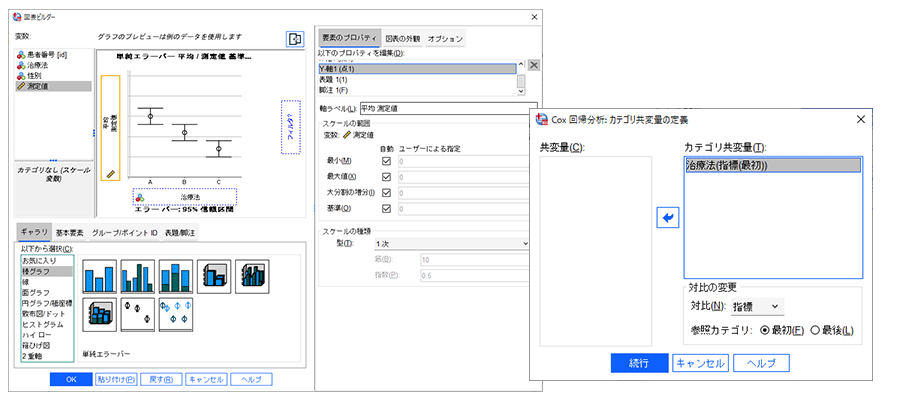Viewport: 900px width, 400px height.
Task: Select the simple bar chart thumbnail
Action: [99, 277]
